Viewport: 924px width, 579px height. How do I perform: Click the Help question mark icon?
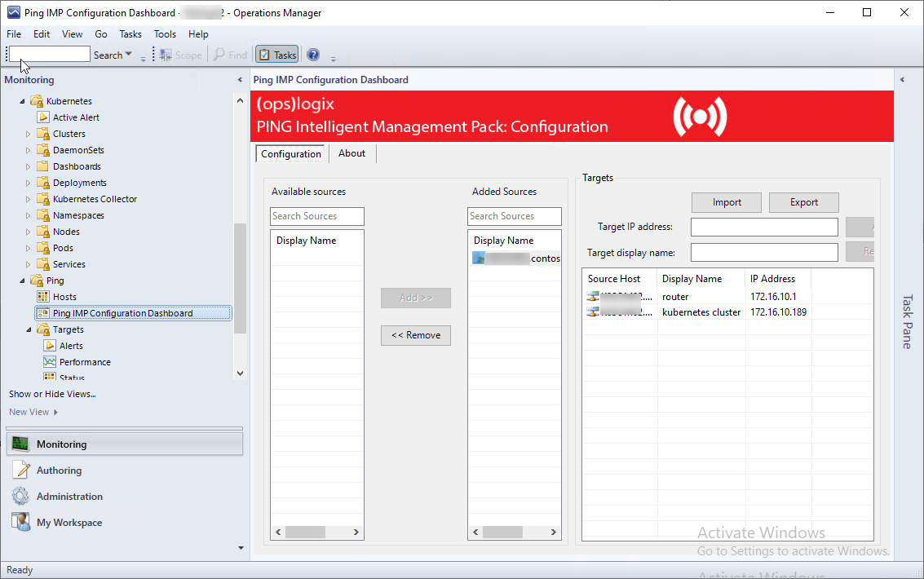point(313,55)
